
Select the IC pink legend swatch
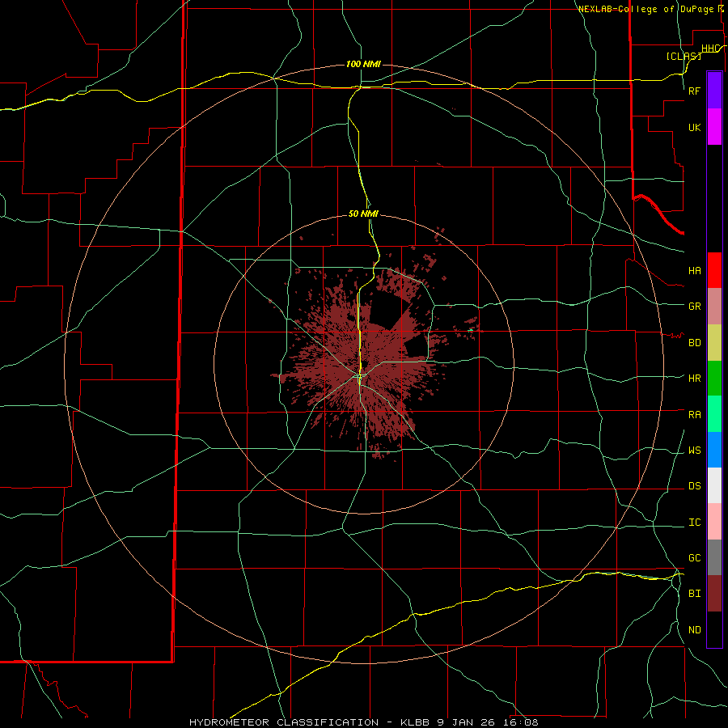pos(714,522)
